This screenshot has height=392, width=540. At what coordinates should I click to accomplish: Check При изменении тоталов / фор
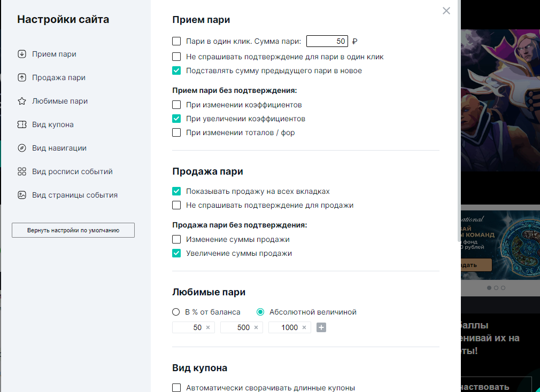click(176, 132)
